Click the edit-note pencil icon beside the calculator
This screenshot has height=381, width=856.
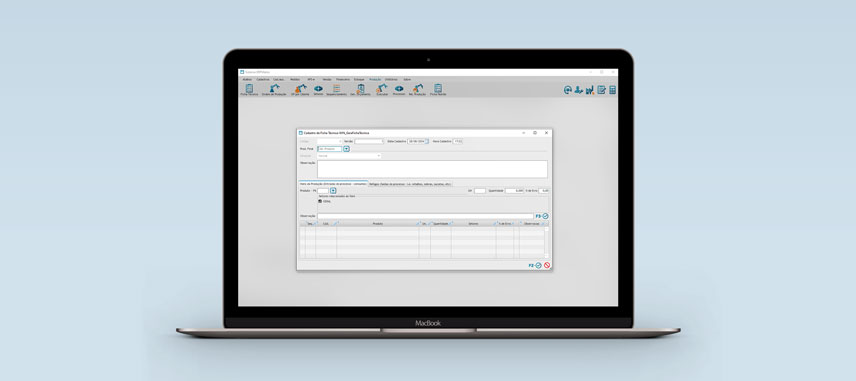pos(601,90)
